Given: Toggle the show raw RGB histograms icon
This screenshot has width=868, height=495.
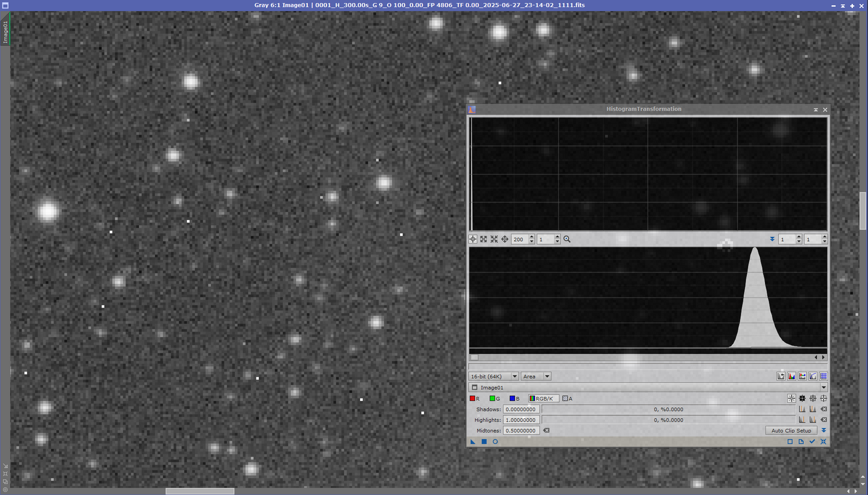Looking at the screenshot, I should 792,376.
